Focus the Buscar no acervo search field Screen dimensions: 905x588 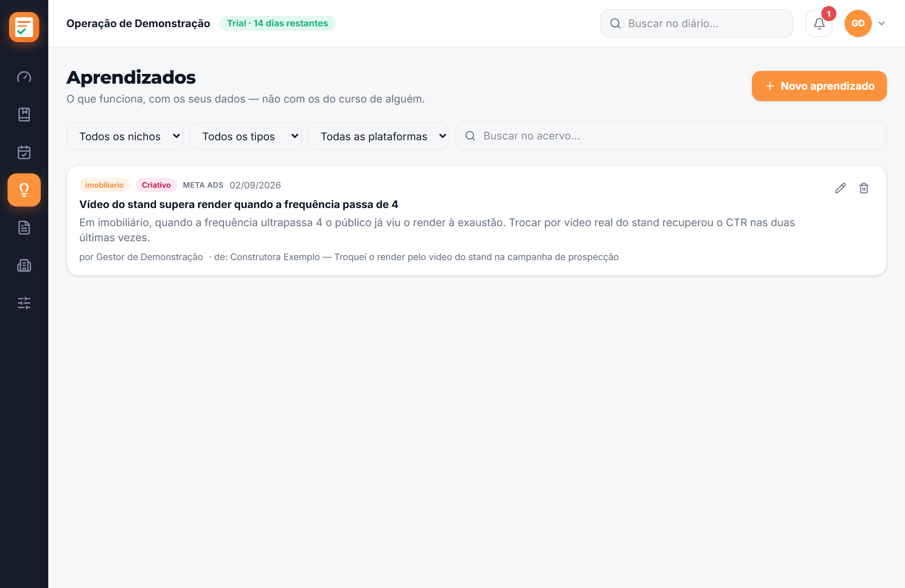pos(671,136)
